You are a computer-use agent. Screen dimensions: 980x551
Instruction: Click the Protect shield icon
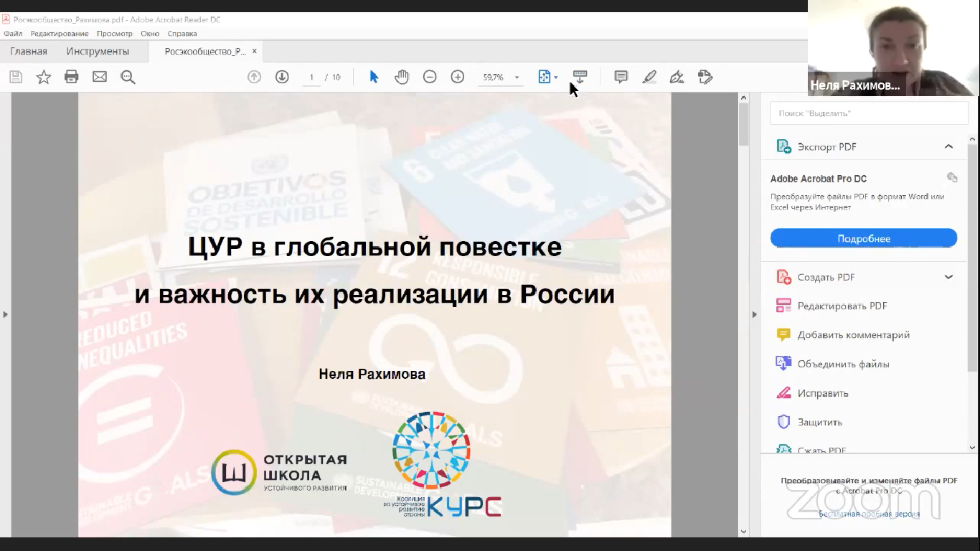coord(783,422)
